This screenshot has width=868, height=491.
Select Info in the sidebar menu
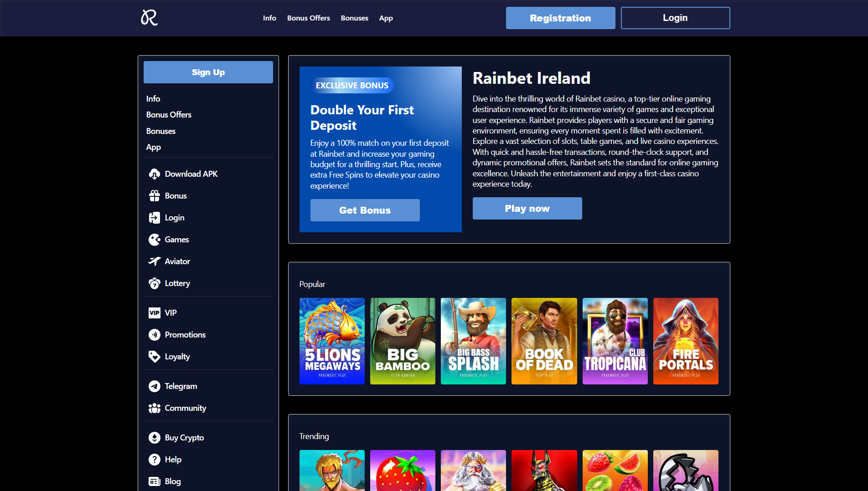pos(153,99)
